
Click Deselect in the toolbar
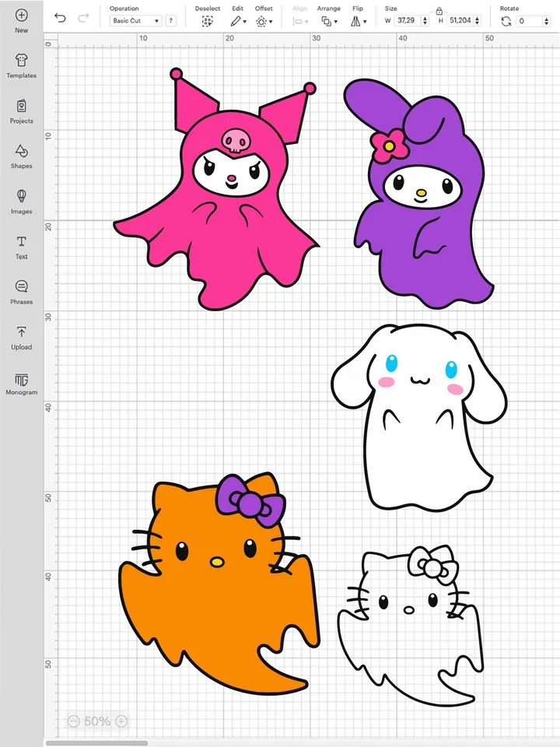pyautogui.click(x=208, y=22)
